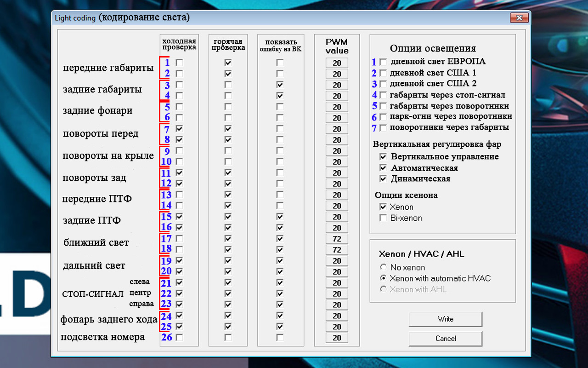Enable 'парк-огни через поворотники'
The height and width of the screenshot is (368, 588).
coord(383,117)
